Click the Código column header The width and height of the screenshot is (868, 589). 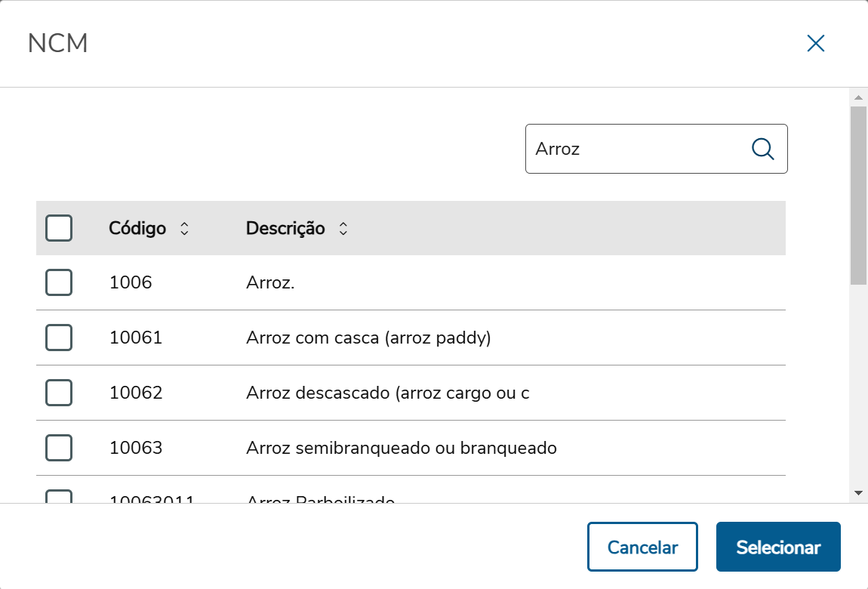tap(137, 228)
